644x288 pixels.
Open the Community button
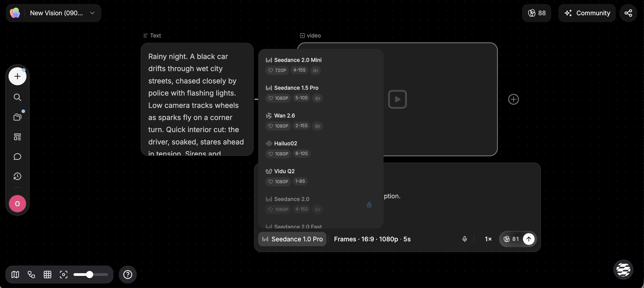[587, 13]
